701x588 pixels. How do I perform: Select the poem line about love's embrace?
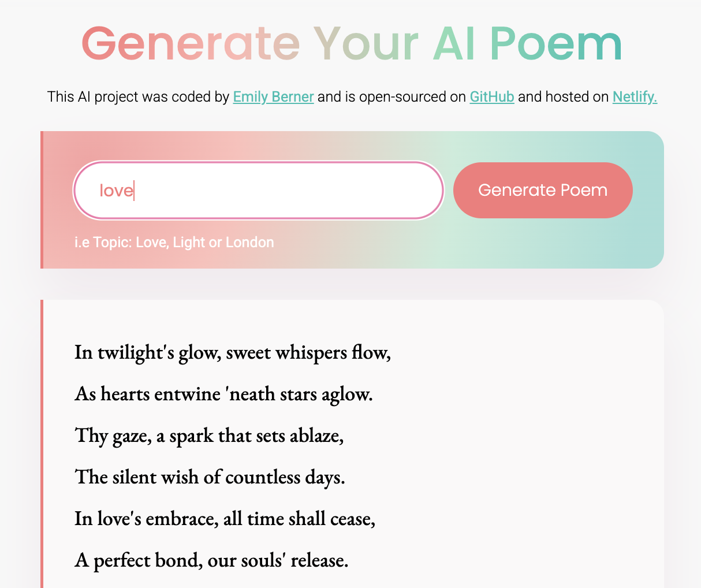[x=224, y=518]
